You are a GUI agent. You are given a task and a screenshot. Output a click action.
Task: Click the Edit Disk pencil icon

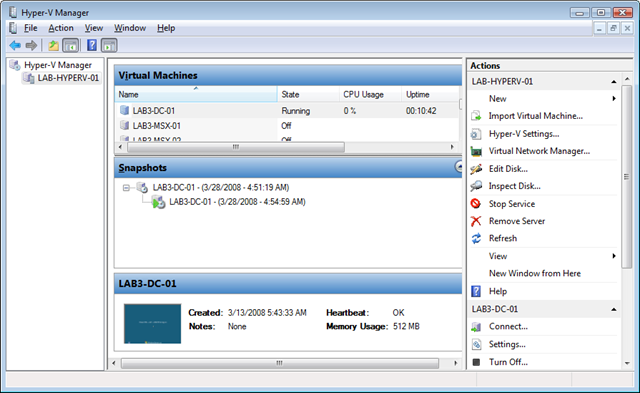[476, 169]
